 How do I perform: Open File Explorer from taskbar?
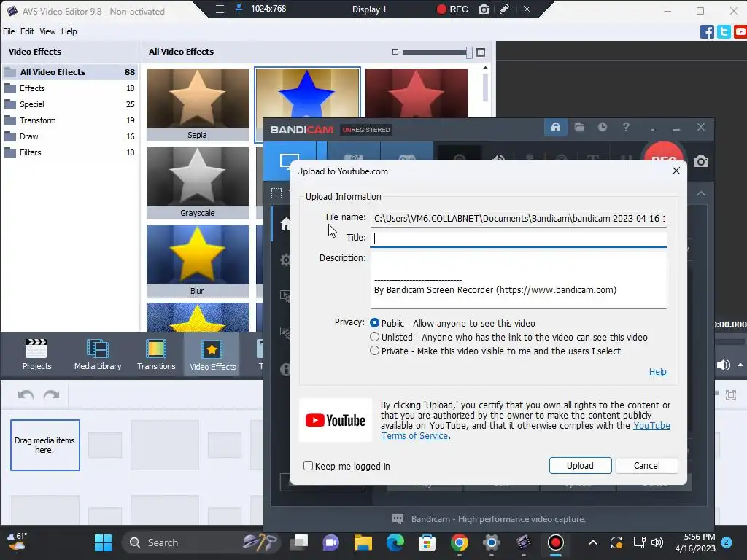point(363,542)
